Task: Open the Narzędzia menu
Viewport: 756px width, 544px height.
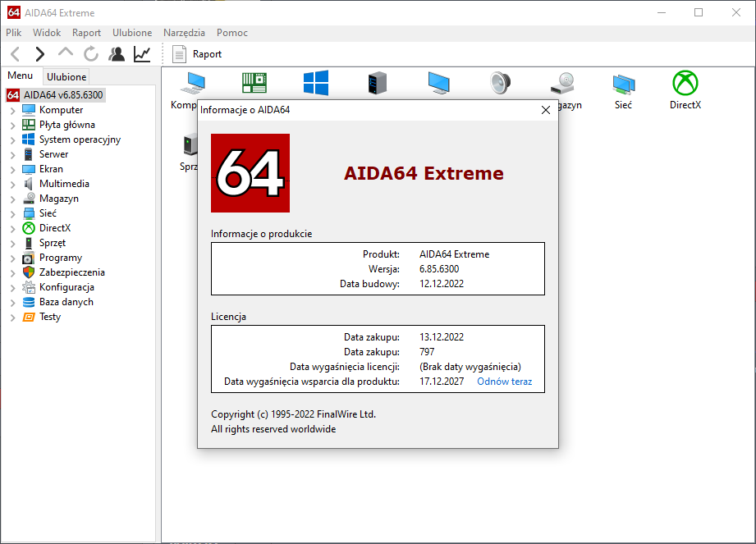Action: tap(184, 33)
